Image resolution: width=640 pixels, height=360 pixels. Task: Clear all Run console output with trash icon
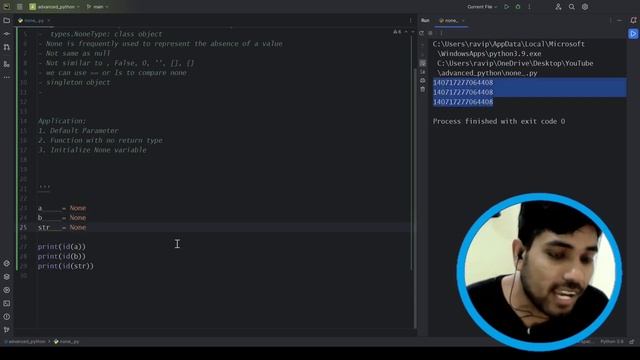click(x=422, y=89)
